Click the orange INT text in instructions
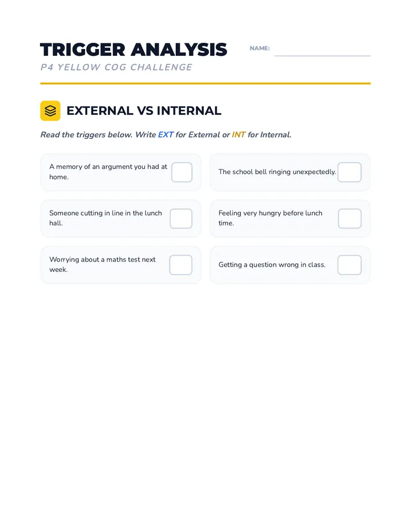This screenshot has width=411, height=532. (x=239, y=135)
